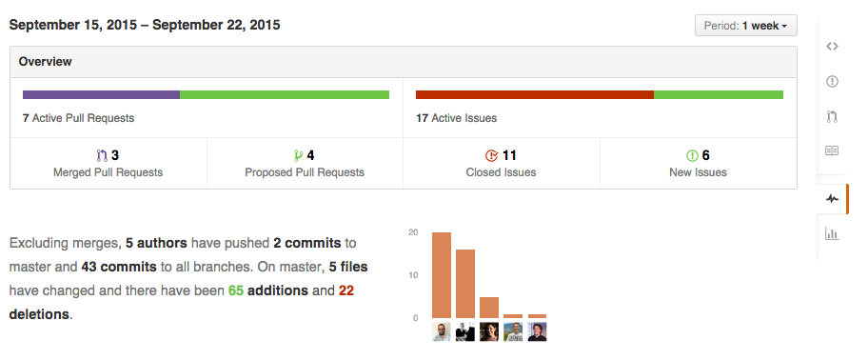This screenshot has width=868, height=360.
Task: Expand the Period 1 week dropdown
Action: [745, 26]
